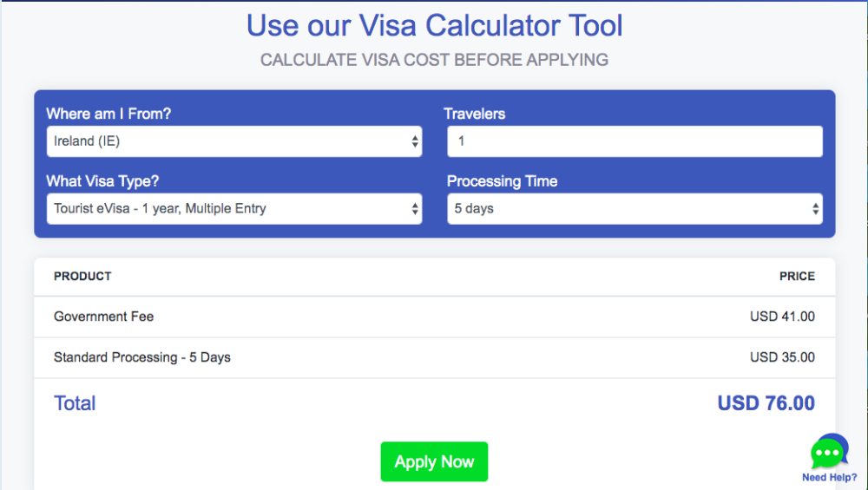Screen dimensions: 868x490
Task: Click the USD 41.00 price value
Action: point(782,317)
